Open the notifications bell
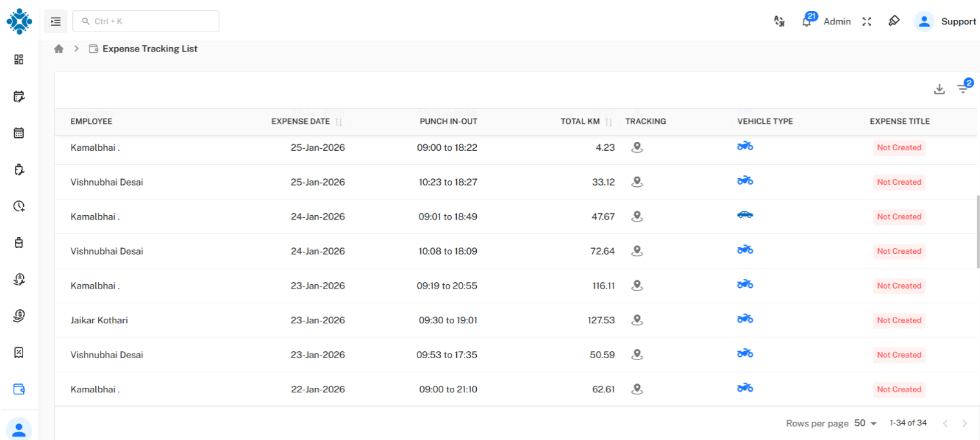 click(x=806, y=22)
